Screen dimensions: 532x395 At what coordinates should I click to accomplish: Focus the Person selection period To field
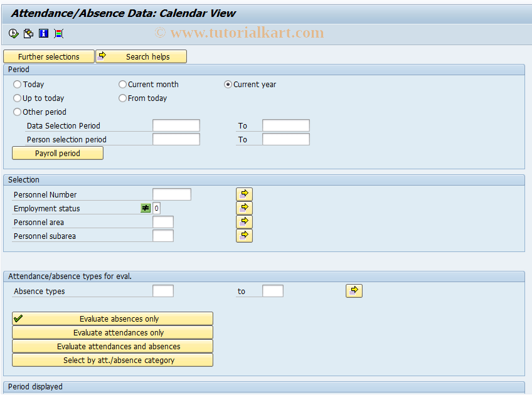[286, 139]
